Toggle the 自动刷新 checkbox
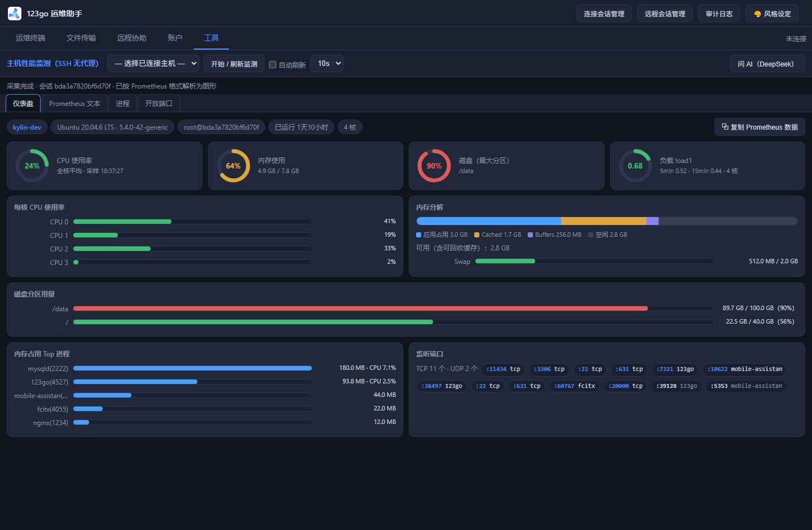Screen dimensions: 812x530 click(273, 65)
